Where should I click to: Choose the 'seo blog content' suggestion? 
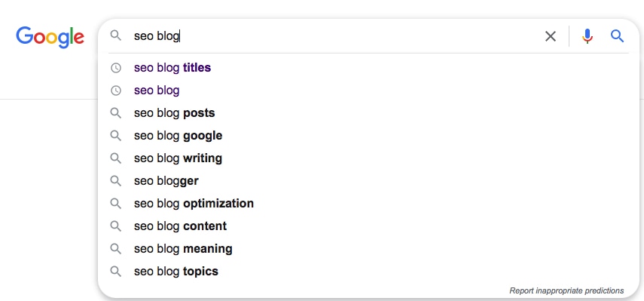(x=180, y=226)
